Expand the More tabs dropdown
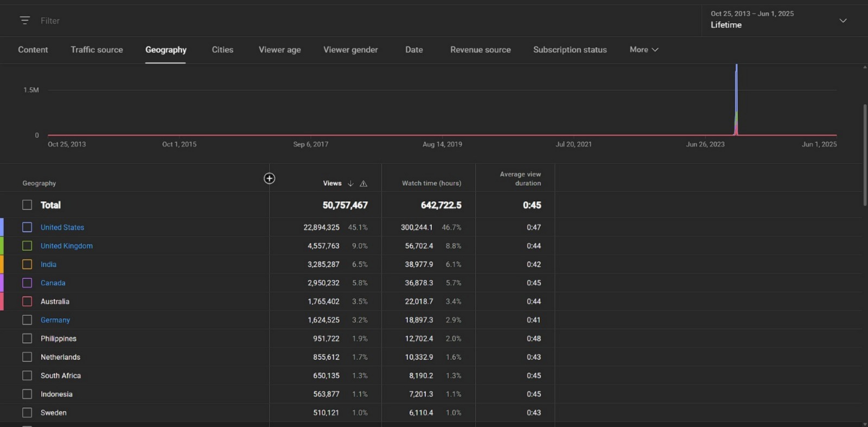 click(644, 49)
